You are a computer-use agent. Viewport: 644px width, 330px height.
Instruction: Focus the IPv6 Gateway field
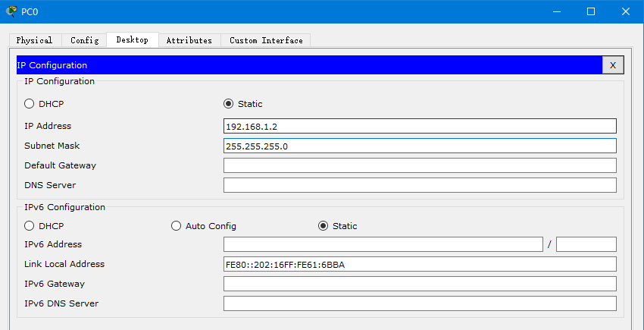[x=420, y=284]
